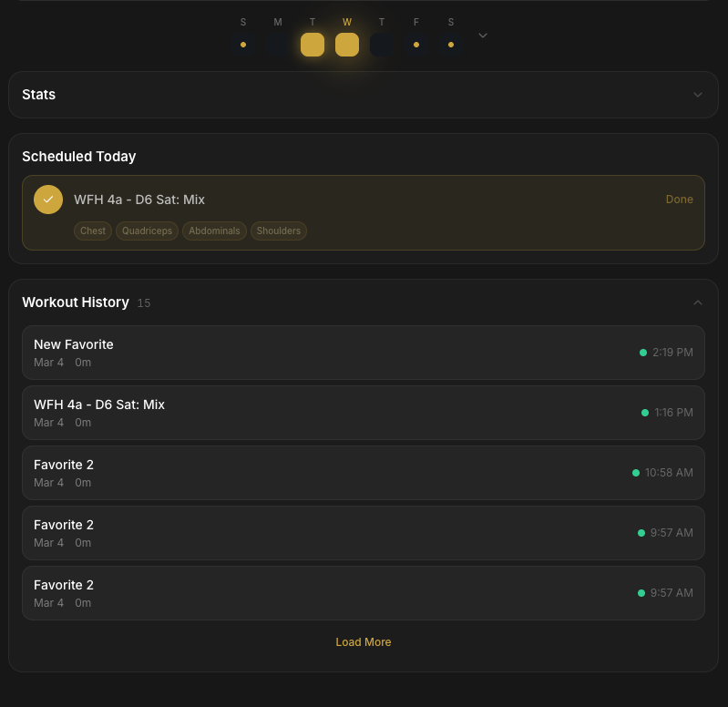Click the Shoulders muscle tag

point(279,231)
